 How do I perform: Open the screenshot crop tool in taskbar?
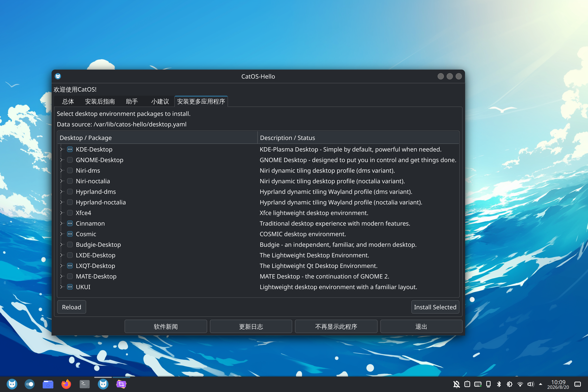pos(121,384)
